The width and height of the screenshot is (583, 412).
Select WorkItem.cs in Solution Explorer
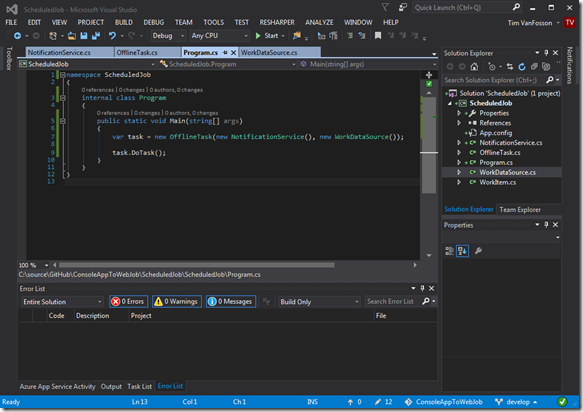497,182
